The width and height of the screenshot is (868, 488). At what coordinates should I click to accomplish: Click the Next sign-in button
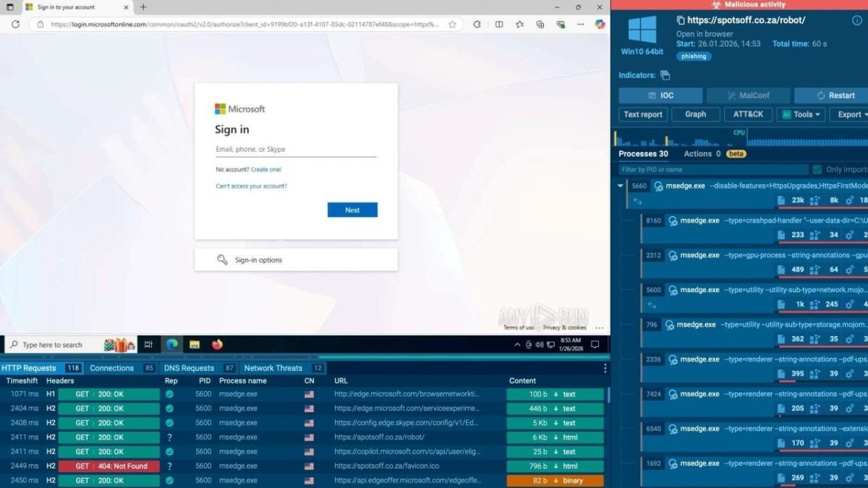[x=352, y=210]
